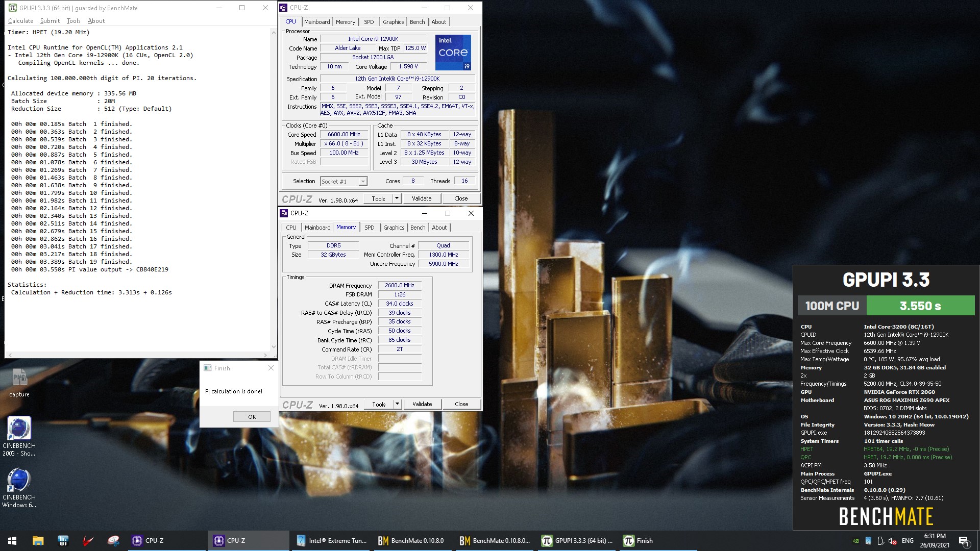This screenshot has width=980, height=551.
Task: Click tray icon right of NVIDIA icon
Action: click(868, 541)
